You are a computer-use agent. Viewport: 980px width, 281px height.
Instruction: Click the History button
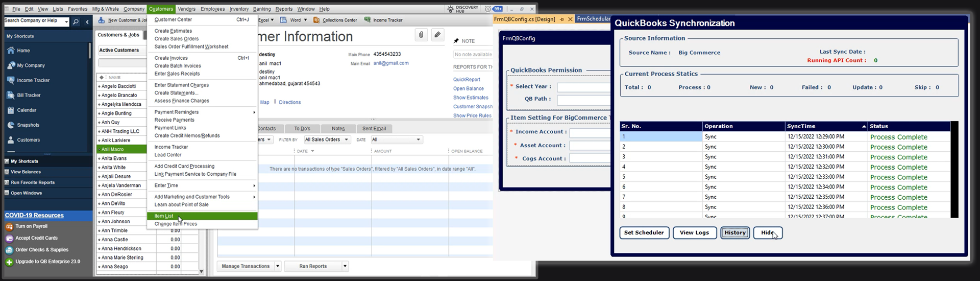pyautogui.click(x=735, y=233)
